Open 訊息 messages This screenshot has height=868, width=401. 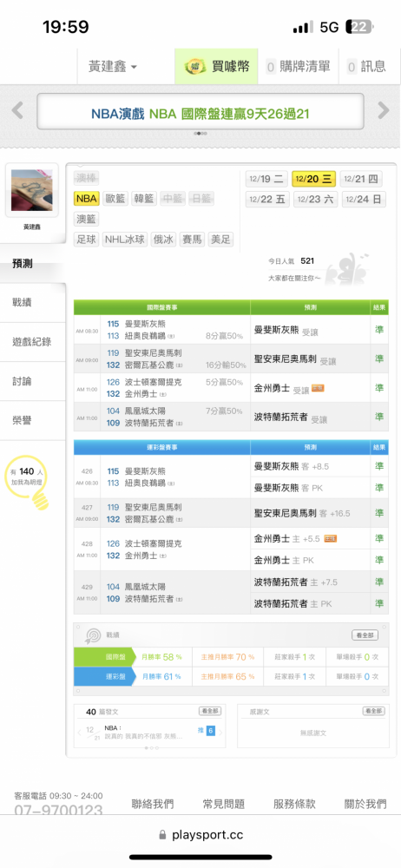(x=366, y=67)
